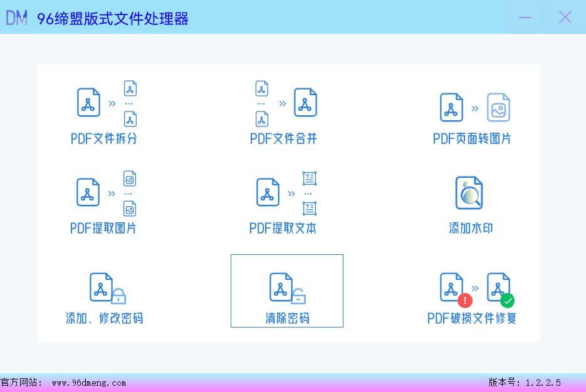The width and height of the screenshot is (586, 392).
Task: Select the unlocked padlock clear password icon
Action: coord(287,288)
